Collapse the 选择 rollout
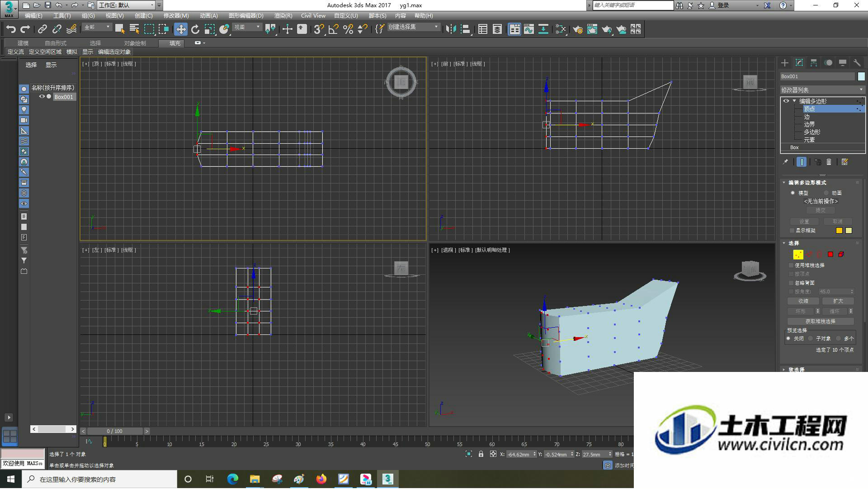Viewport: 868px width, 489px height. (784, 243)
